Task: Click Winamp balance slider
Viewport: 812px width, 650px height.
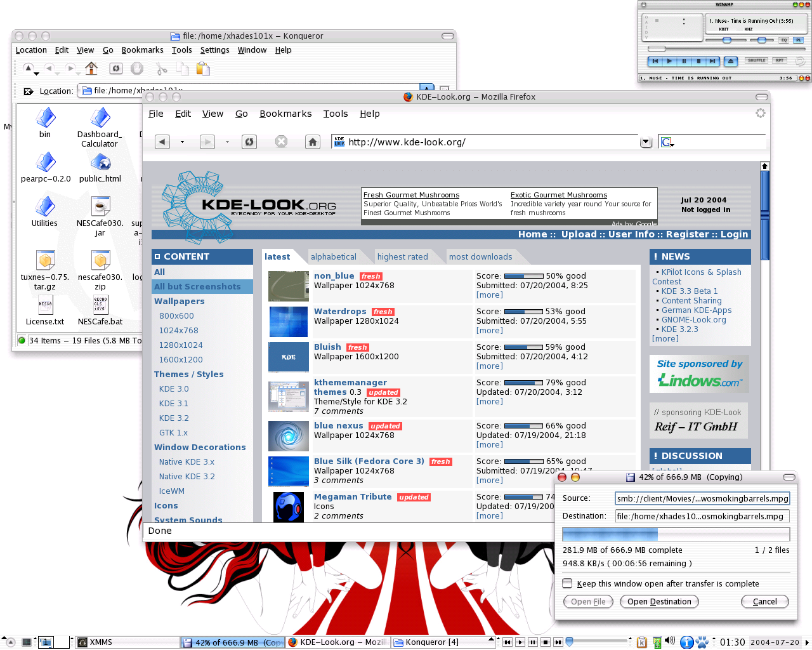Action: click(x=761, y=40)
